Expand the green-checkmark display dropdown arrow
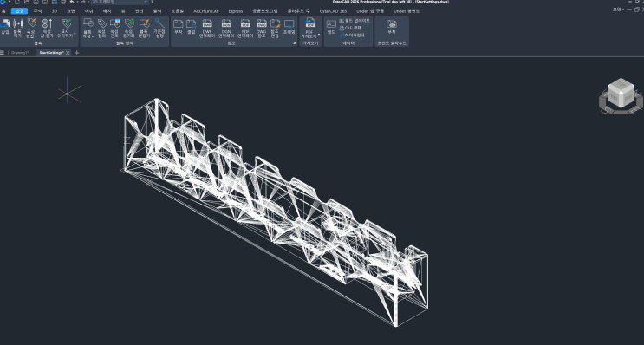644x345 pixels. (x=75, y=34)
